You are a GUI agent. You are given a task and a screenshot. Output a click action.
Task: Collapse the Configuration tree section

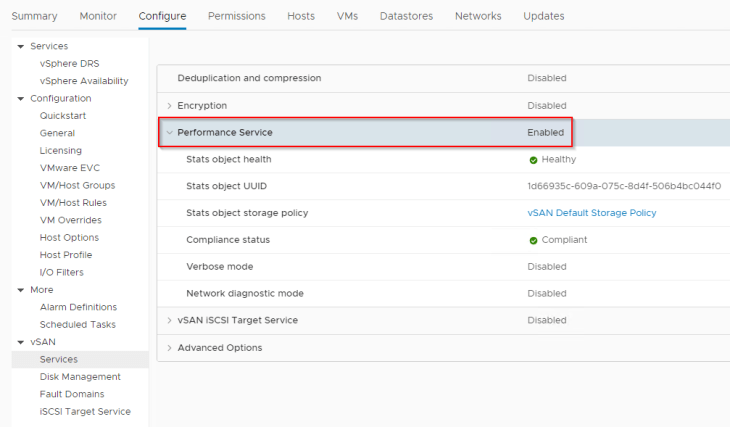tap(21, 98)
